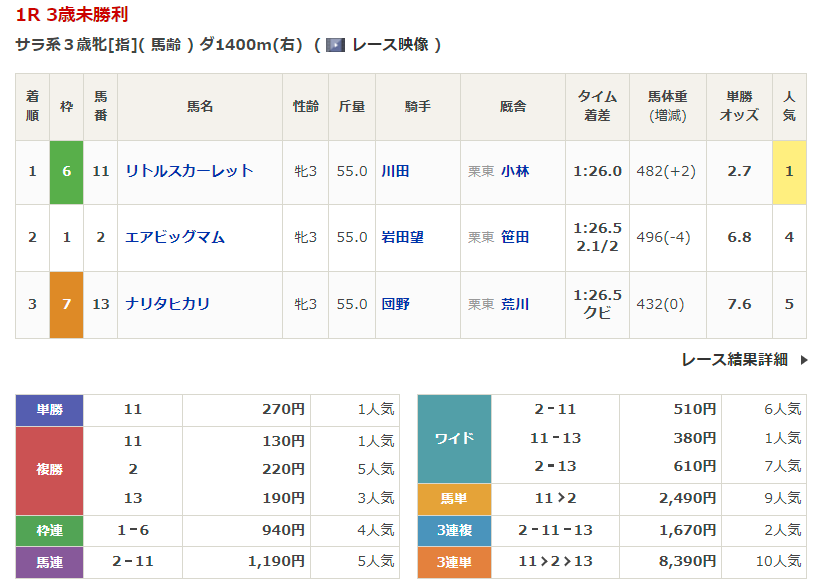
Task: Click the race video icon
Action: [335, 45]
